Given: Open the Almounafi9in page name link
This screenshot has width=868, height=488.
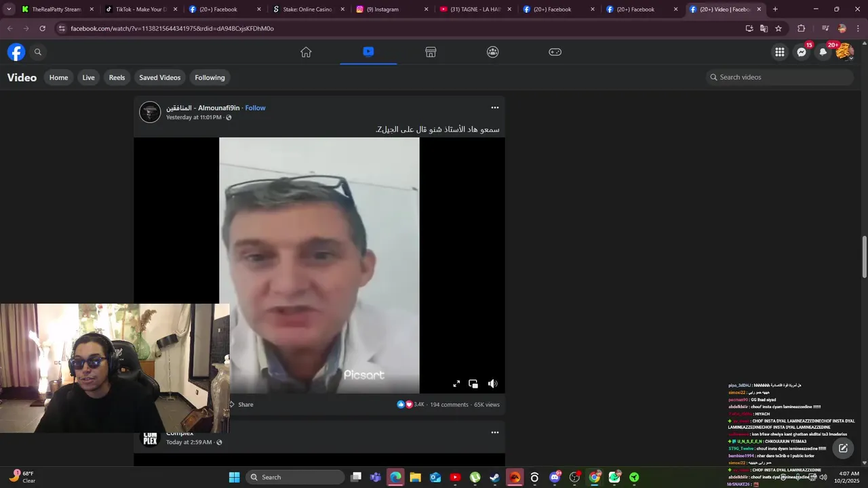Looking at the screenshot, I should pos(203,108).
